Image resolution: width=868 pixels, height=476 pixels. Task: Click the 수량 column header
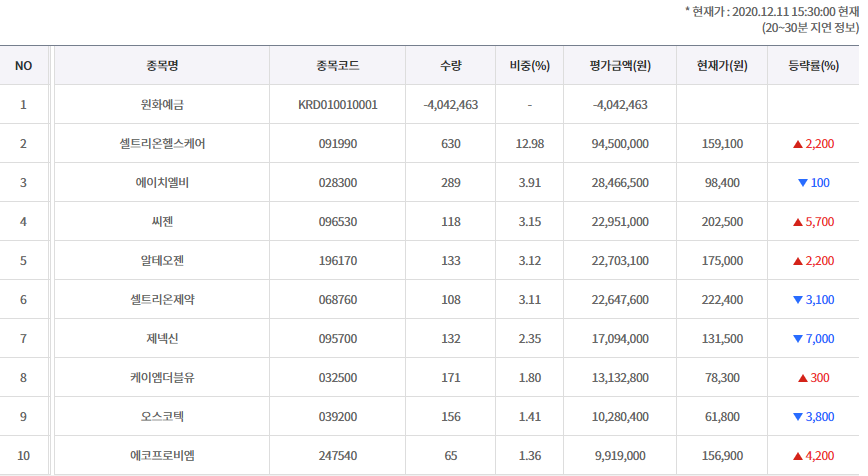coord(451,66)
